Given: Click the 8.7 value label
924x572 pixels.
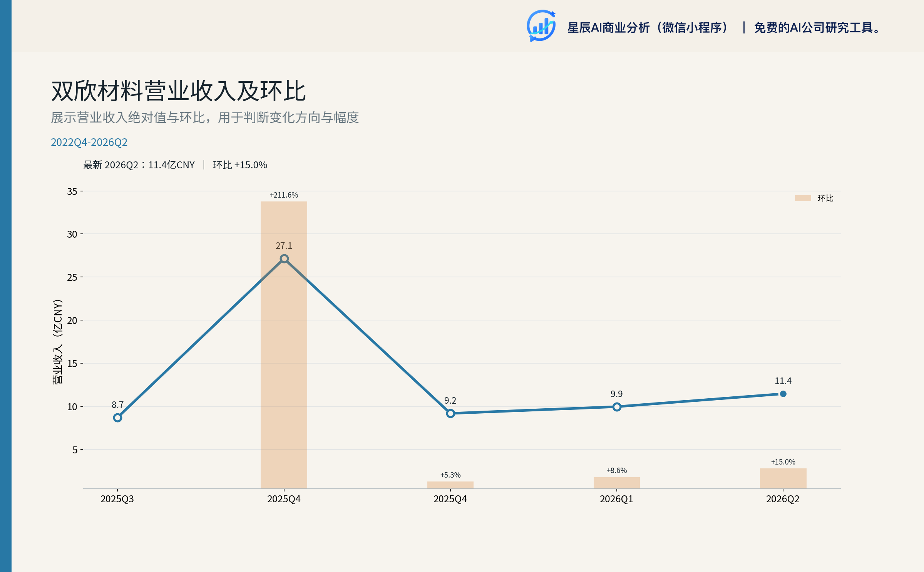Looking at the screenshot, I should [x=117, y=405].
